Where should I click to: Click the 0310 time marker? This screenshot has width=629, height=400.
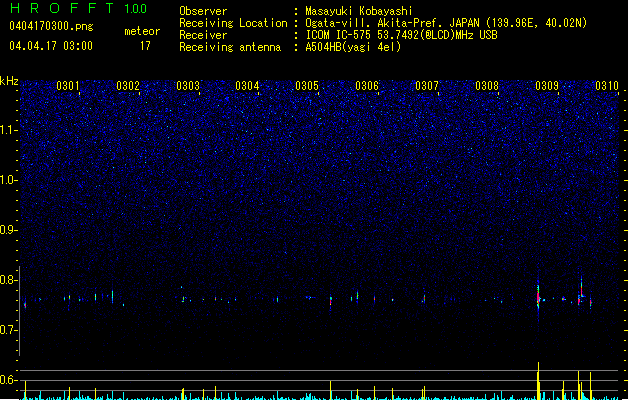(607, 86)
